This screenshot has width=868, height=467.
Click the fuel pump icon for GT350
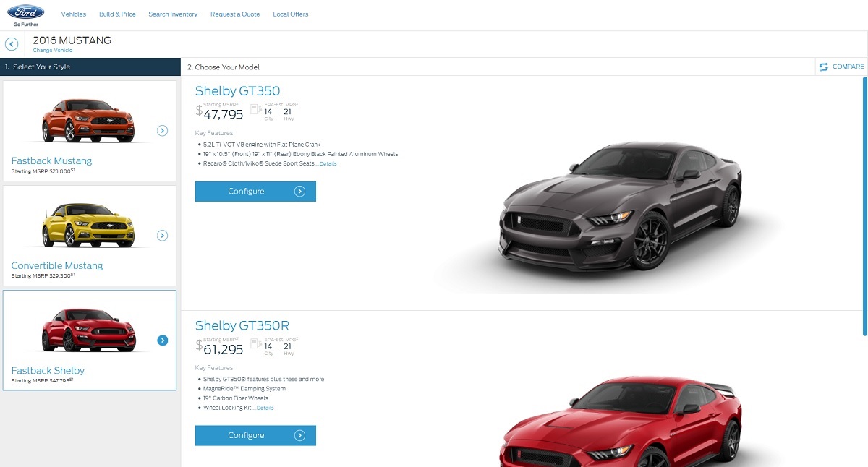pyautogui.click(x=255, y=109)
